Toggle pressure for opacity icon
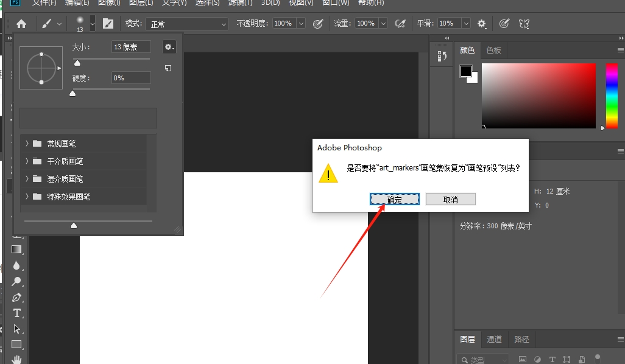 point(317,24)
